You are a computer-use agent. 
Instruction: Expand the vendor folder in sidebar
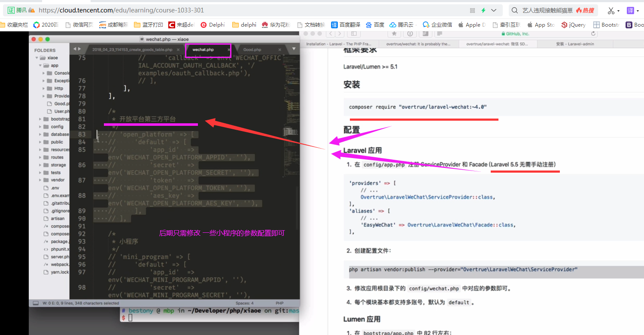click(41, 180)
